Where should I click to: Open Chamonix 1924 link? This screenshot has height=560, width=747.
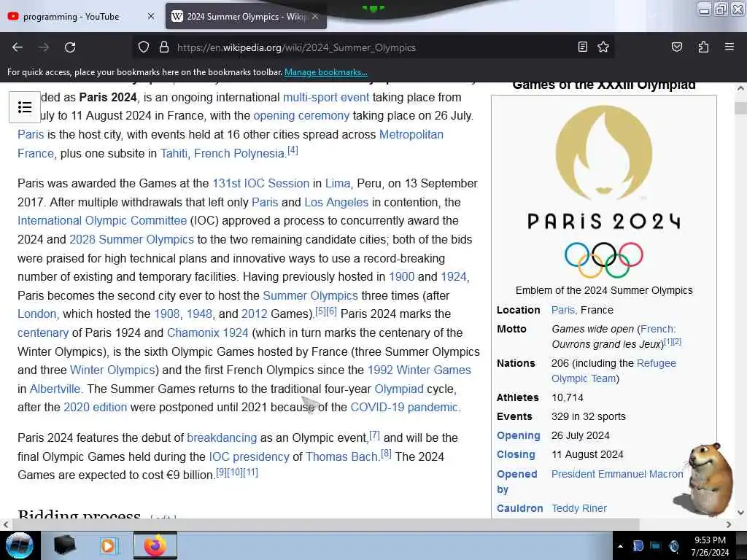[x=207, y=332]
